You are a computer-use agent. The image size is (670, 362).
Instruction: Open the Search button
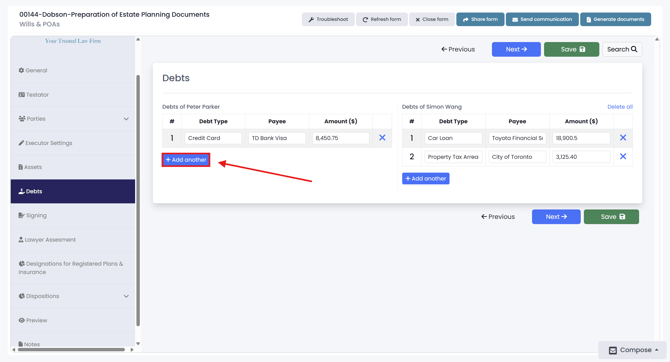(x=622, y=49)
